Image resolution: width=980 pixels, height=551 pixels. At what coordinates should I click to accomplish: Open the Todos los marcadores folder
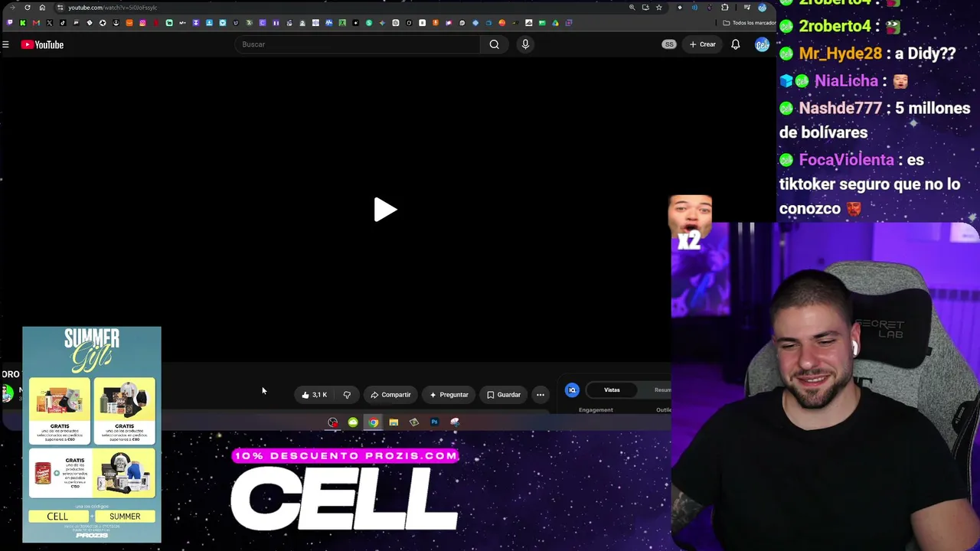pyautogui.click(x=750, y=23)
